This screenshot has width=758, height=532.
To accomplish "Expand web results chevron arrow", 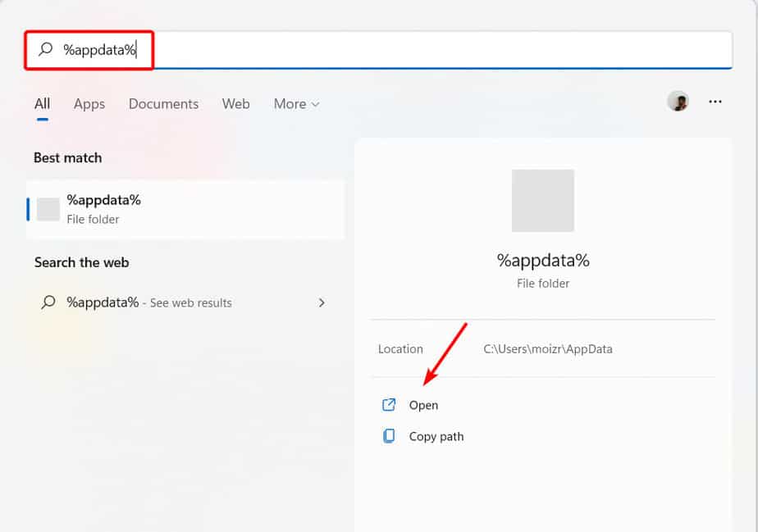I will (x=322, y=302).
